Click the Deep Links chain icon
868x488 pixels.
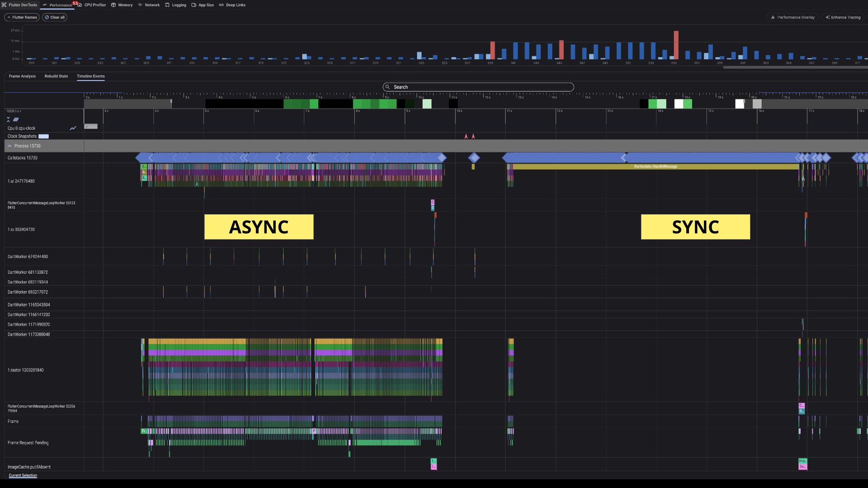pyautogui.click(x=222, y=5)
